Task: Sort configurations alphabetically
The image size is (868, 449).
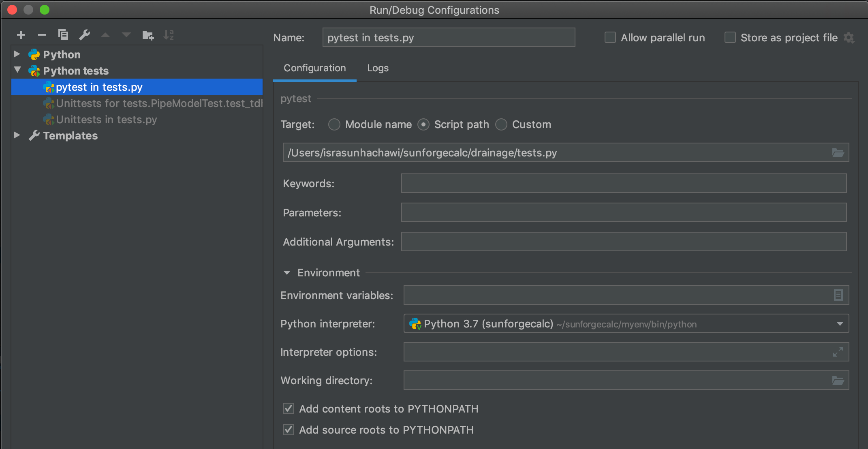Action: pos(169,35)
